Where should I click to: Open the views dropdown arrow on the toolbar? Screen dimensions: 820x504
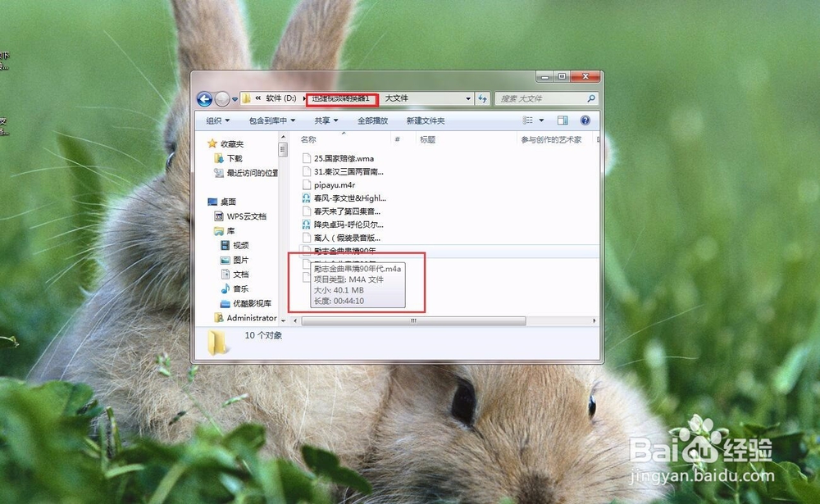540,120
